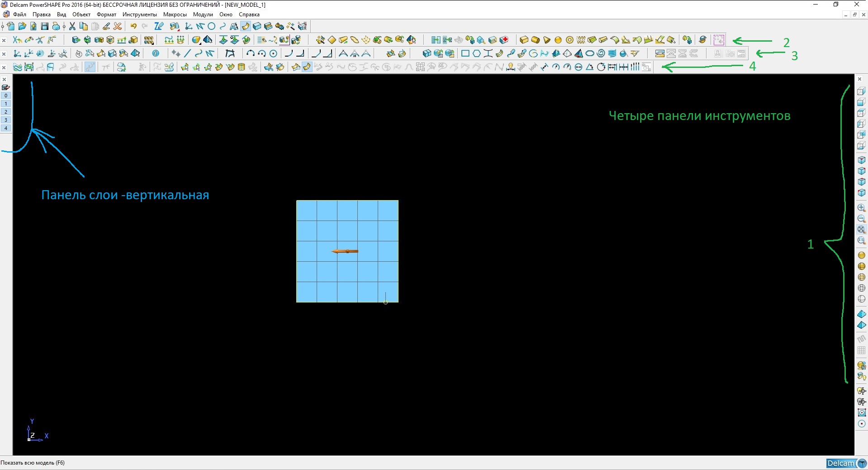Click the floppy disk Save icon
The image size is (868, 470).
(x=44, y=26)
